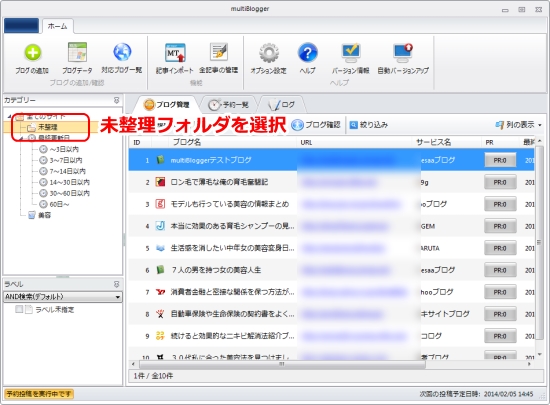Click the 記事インポート MT icon
This screenshot has height=405, width=550.
(x=175, y=53)
